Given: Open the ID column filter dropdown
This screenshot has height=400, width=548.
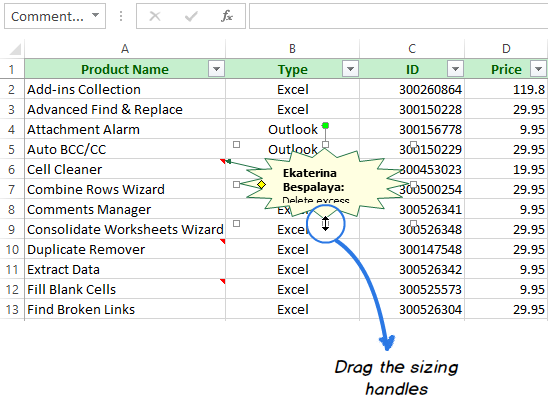Looking at the screenshot, I should click(x=455, y=69).
